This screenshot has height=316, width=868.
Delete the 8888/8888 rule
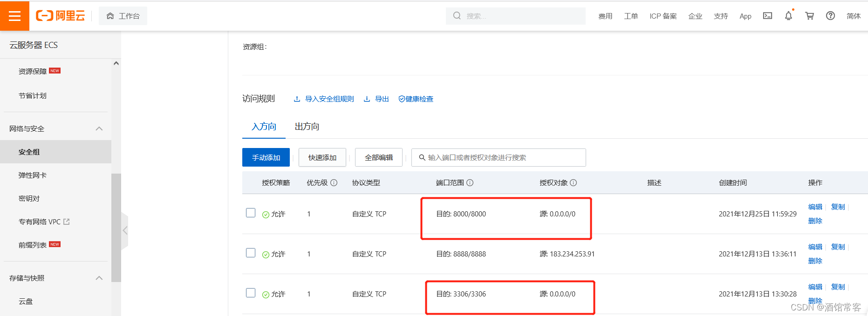[815, 261]
